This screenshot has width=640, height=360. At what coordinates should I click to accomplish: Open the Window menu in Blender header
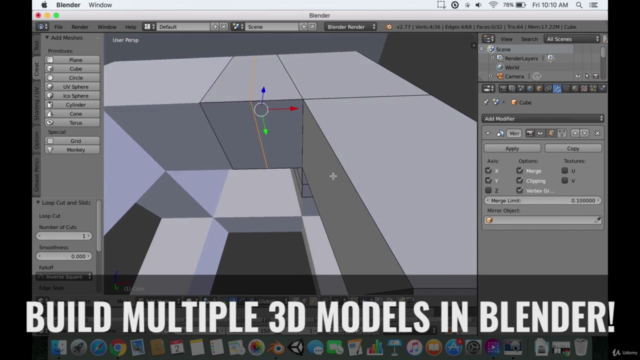[107, 27]
